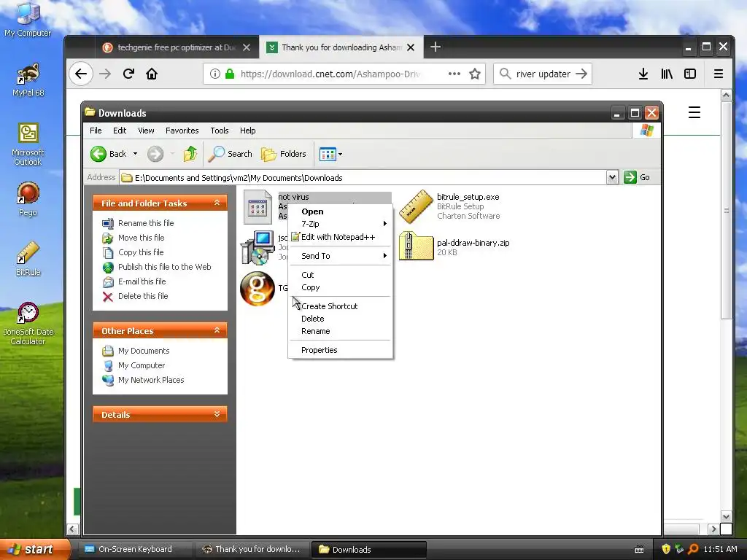Click Go button next to address
Screen dimensions: 747x560
click(x=637, y=177)
